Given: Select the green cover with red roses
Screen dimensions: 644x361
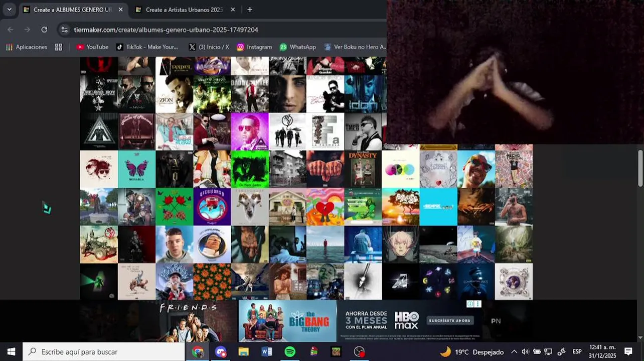Looking at the screenshot, I should [x=175, y=207].
